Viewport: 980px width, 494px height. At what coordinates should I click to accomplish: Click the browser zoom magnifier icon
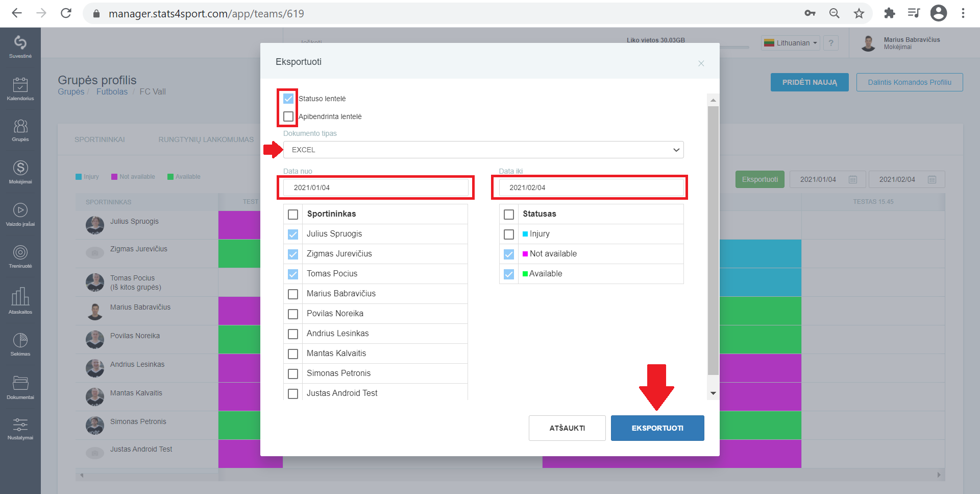(x=835, y=13)
